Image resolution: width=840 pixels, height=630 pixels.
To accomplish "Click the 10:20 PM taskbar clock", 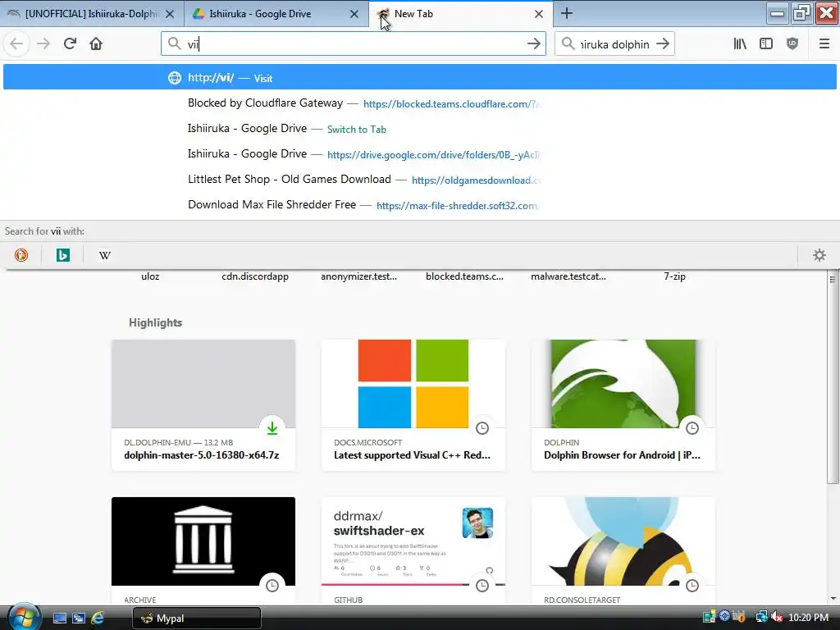I will (x=808, y=617).
